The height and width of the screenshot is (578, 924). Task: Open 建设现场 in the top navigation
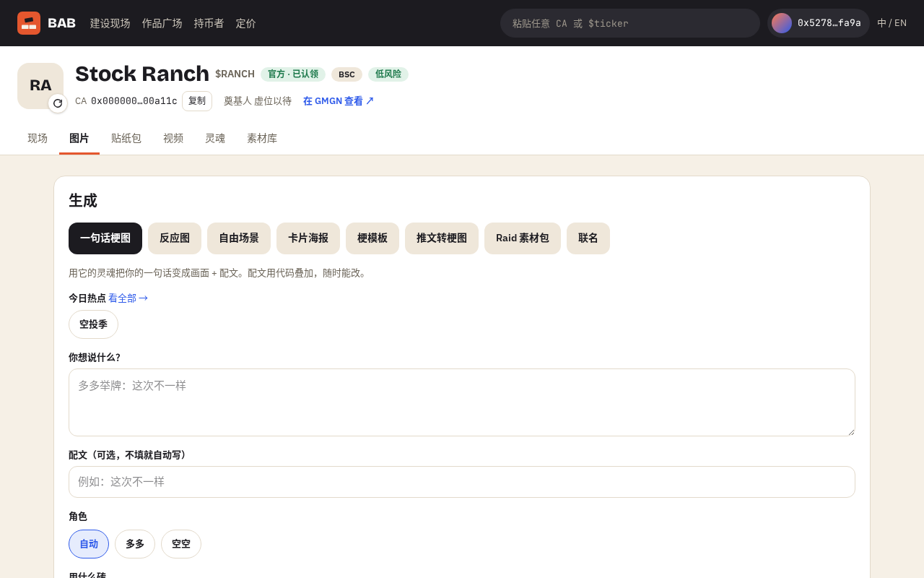110,23
